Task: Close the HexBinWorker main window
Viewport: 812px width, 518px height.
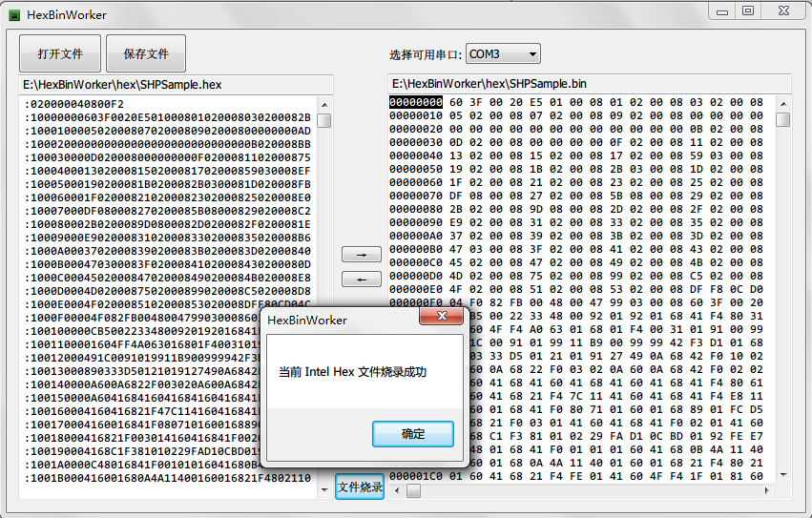Action: [784, 10]
